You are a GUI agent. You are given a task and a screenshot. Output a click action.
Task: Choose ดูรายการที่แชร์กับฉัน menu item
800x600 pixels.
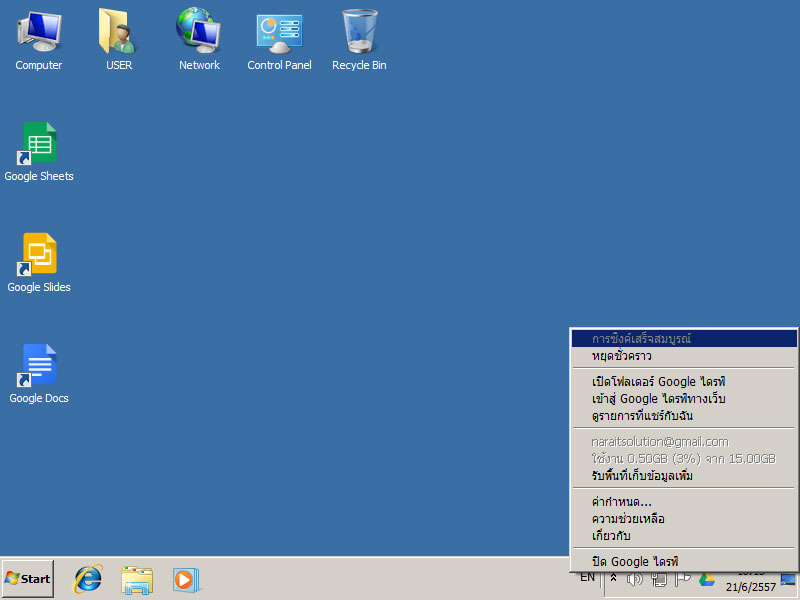(x=684, y=416)
